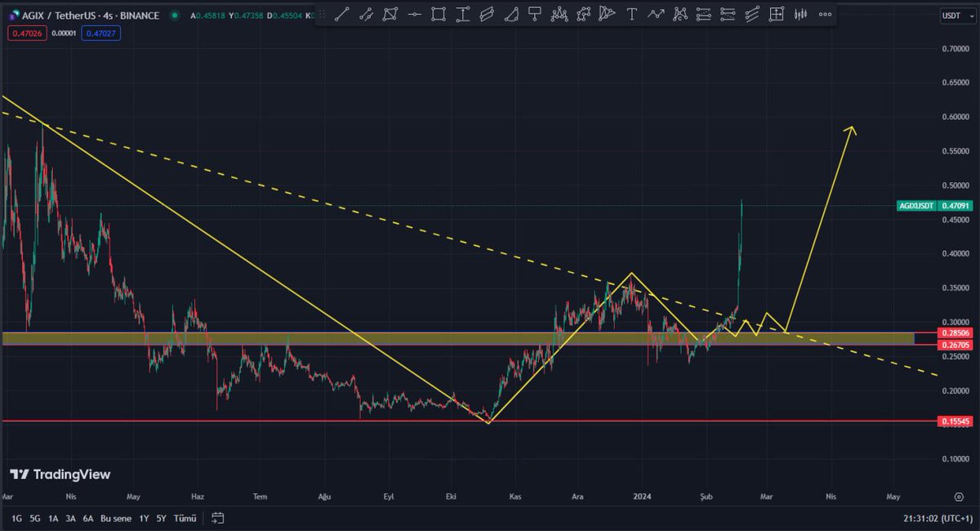Select the Horizontal Line tool

(415, 14)
